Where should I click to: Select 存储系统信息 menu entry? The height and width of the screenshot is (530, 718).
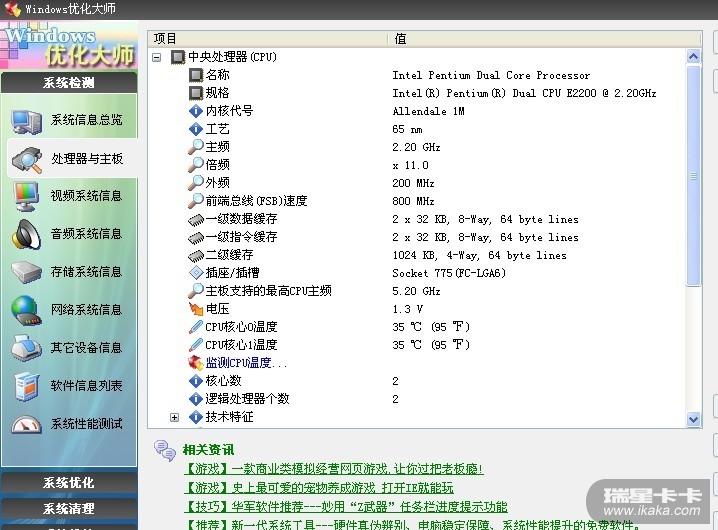coord(87,272)
